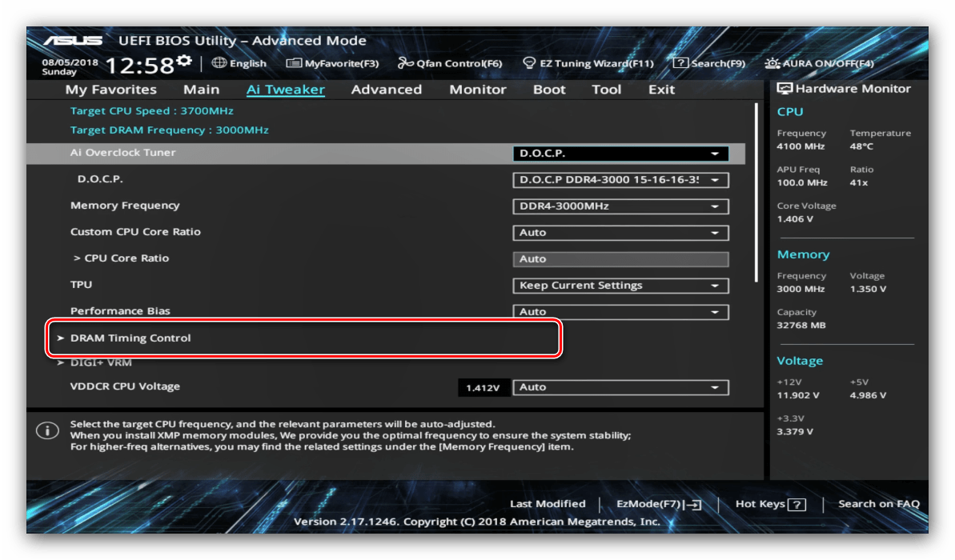Click the globe language icon

(x=219, y=63)
